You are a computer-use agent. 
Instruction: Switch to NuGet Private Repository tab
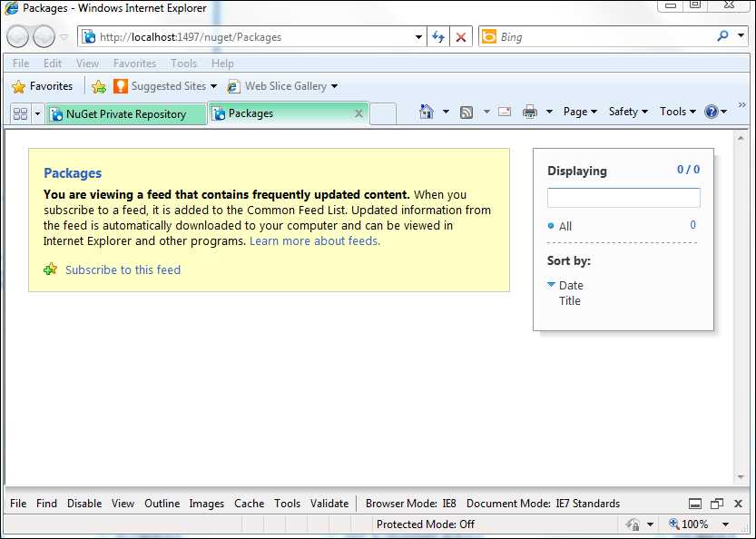click(126, 114)
